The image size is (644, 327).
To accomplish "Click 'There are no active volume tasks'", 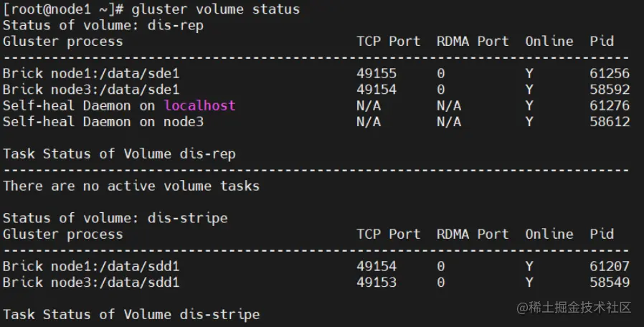I will click(x=131, y=186).
